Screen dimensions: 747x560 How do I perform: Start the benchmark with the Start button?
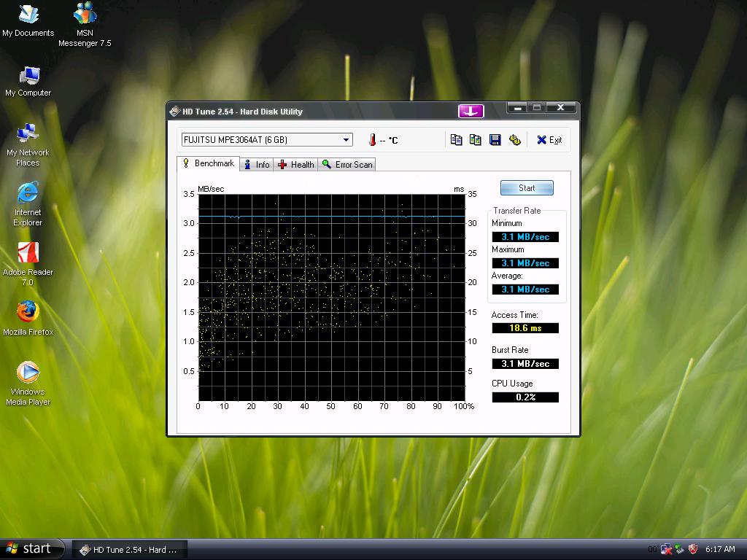point(527,187)
